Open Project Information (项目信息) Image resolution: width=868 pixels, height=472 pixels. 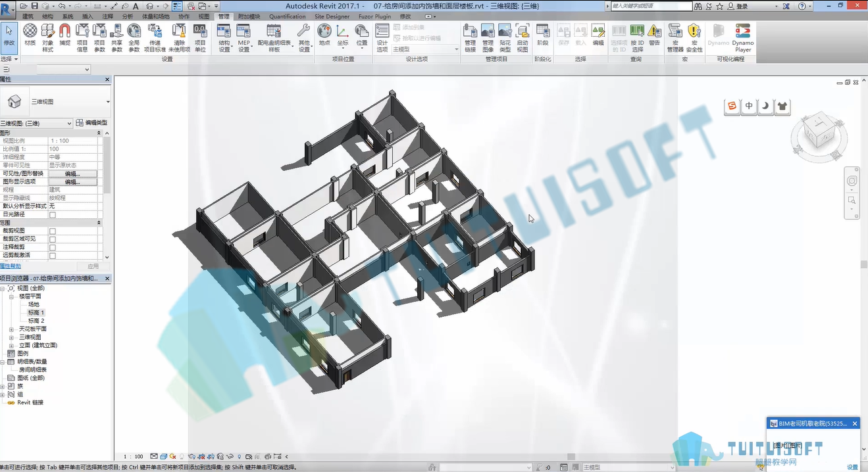pyautogui.click(x=82, y=38)
